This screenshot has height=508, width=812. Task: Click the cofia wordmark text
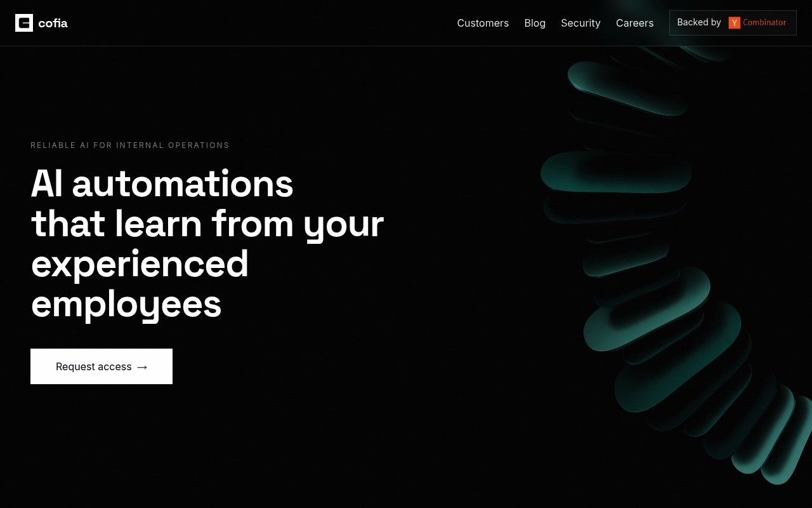coord(53,23)
